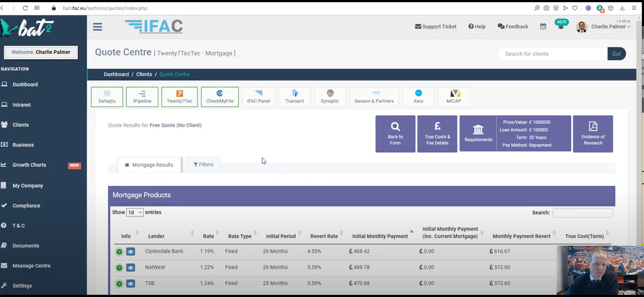Open the Synaptic integration tile
The image size is (644, 297).
[x=330, y=97]
